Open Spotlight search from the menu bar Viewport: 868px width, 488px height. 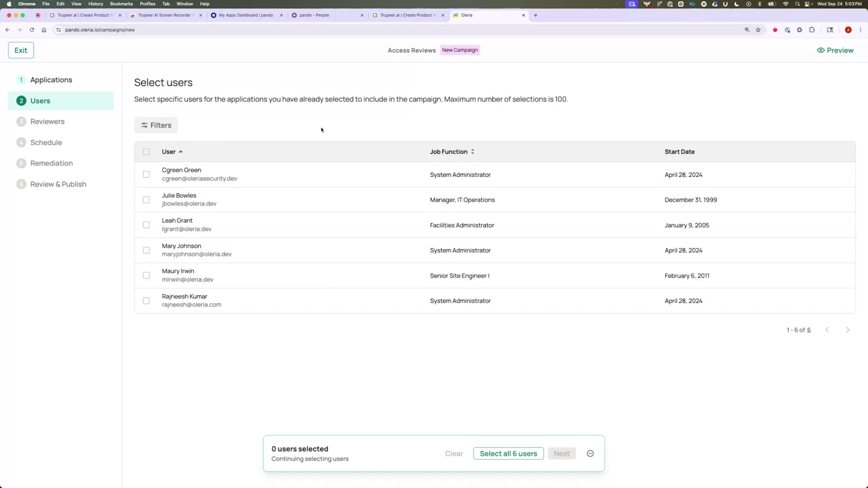click(x=797, y=4)
